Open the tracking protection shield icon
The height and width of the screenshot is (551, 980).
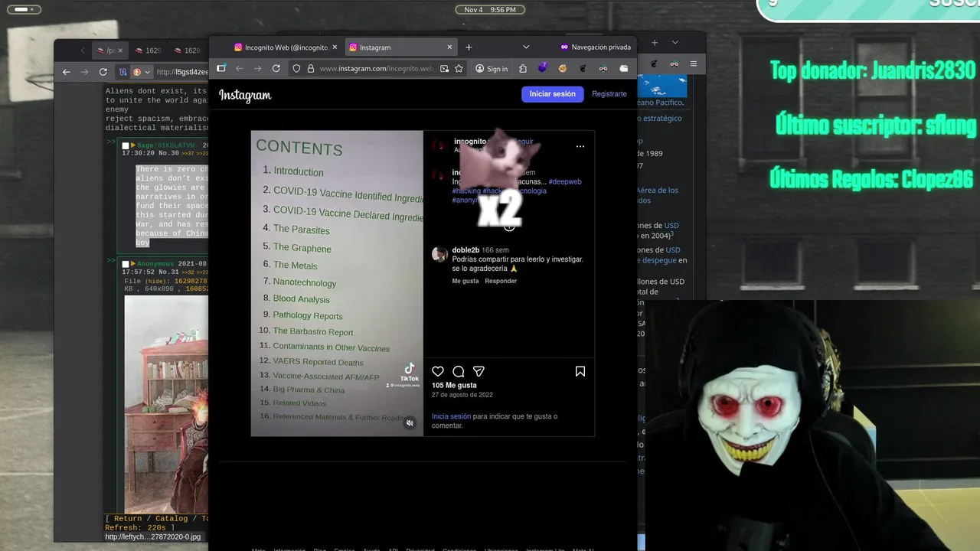point(297,68)
